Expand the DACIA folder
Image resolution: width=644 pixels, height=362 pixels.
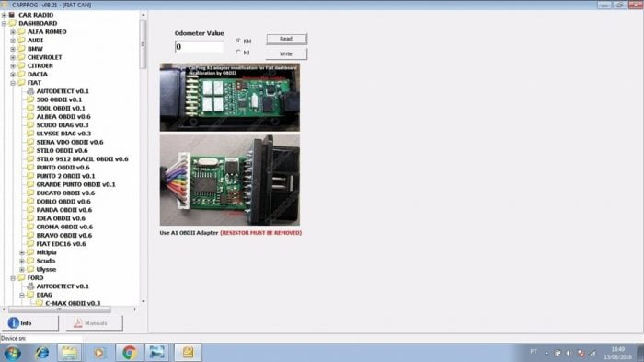(x=13, y=75)
